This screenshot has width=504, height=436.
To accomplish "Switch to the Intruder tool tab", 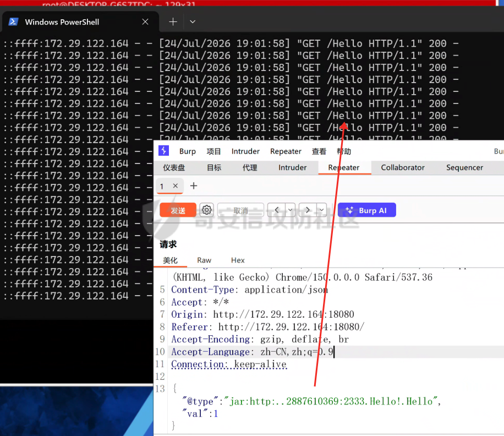I will coord(293,167).
